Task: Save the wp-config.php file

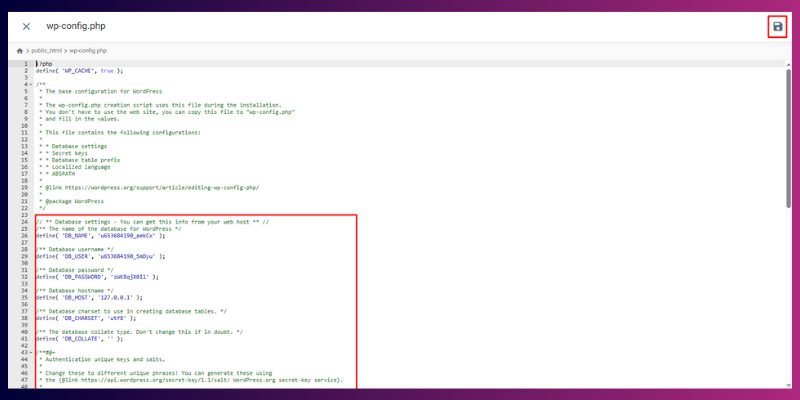Action: tap(778, 27)
